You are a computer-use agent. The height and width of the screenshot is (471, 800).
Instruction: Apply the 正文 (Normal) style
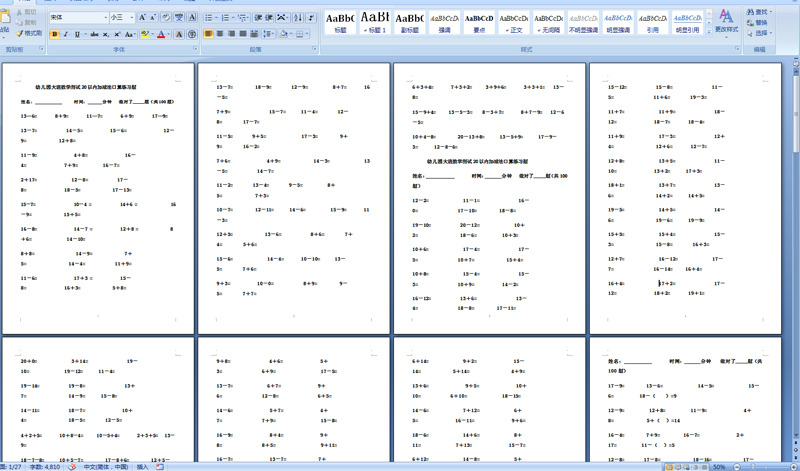[x=514, y=22]
